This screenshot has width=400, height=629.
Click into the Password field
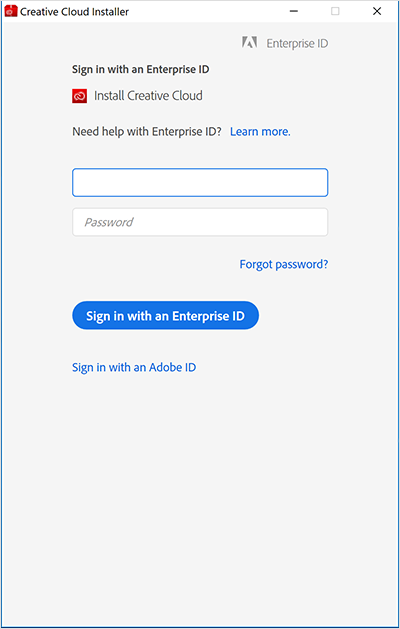(x=200, y=222)
